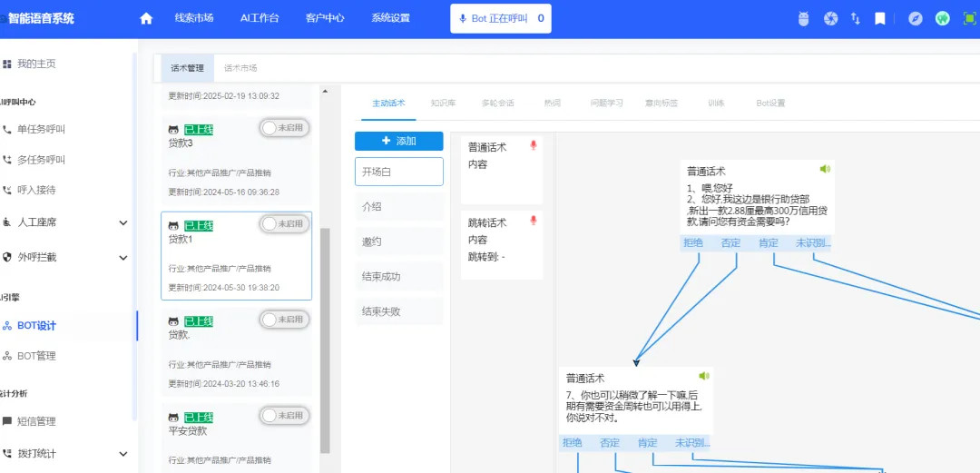Screen dimensions: 980x473
Task: Click the blue 添加 button
Action: click(x=398, y=141)
